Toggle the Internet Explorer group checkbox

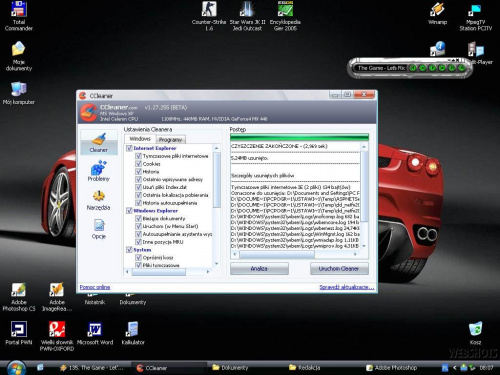point(129,148)
